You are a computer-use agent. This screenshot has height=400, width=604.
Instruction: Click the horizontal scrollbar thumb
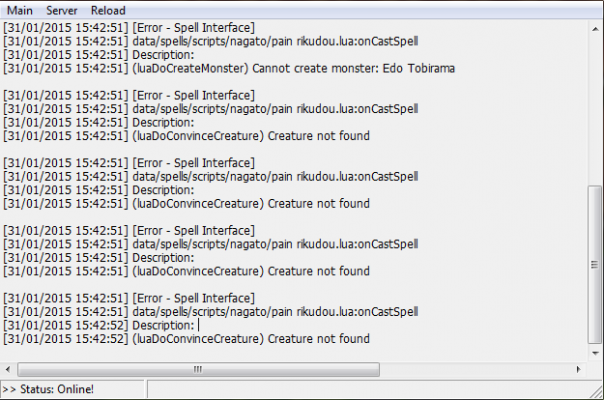pos(198,369)
